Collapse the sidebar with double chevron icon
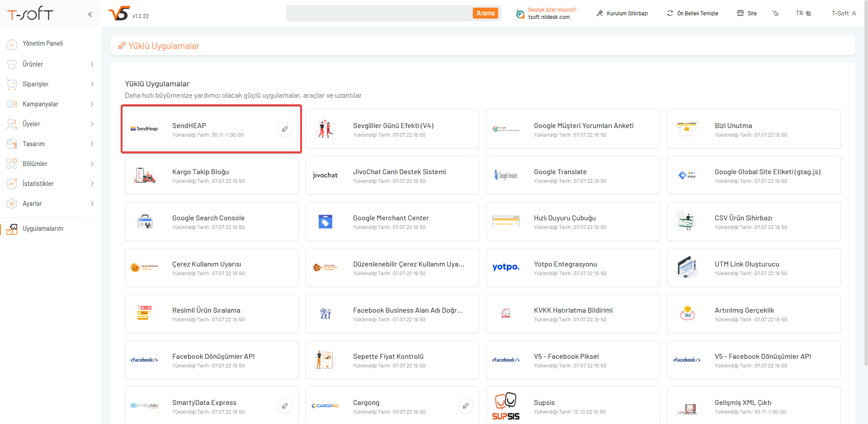This screenshot has width=868, height=424. [x=90, y=14]
